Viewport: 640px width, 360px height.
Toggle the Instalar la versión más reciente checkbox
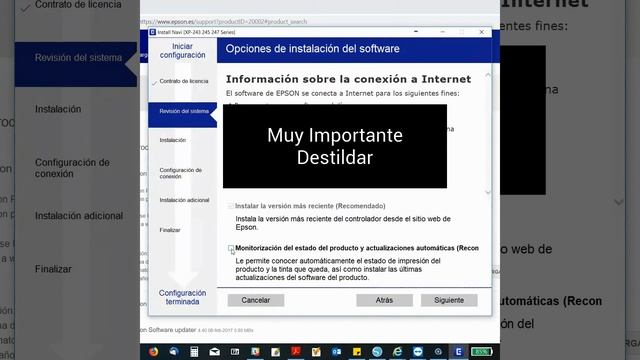click(x=231, y=206)
